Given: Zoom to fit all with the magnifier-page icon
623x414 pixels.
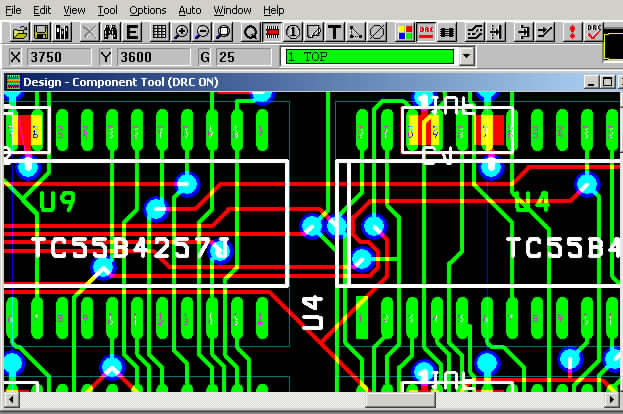Looking at the screenshot, I should (224, 32).
